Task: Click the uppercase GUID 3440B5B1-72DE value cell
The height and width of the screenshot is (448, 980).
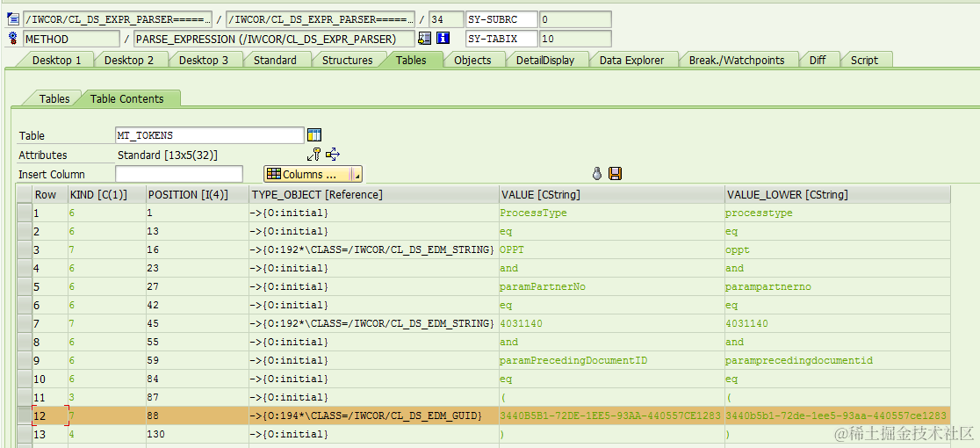Action: click(x=612, y=415)
